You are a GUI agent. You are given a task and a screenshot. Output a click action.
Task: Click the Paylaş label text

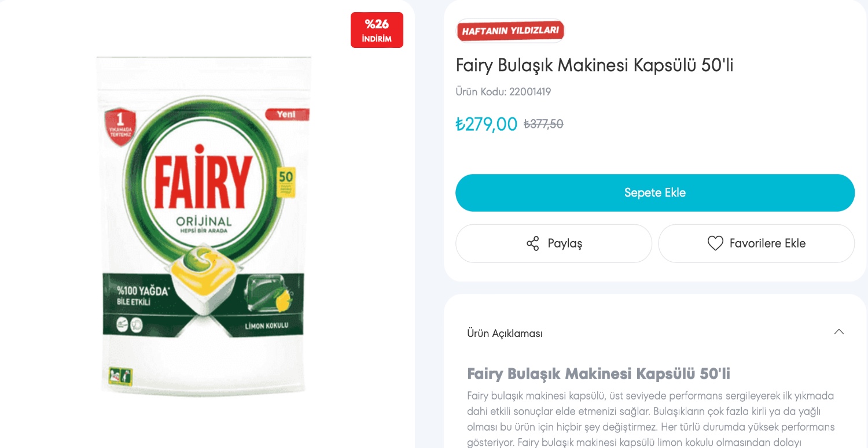pos(565,243)
